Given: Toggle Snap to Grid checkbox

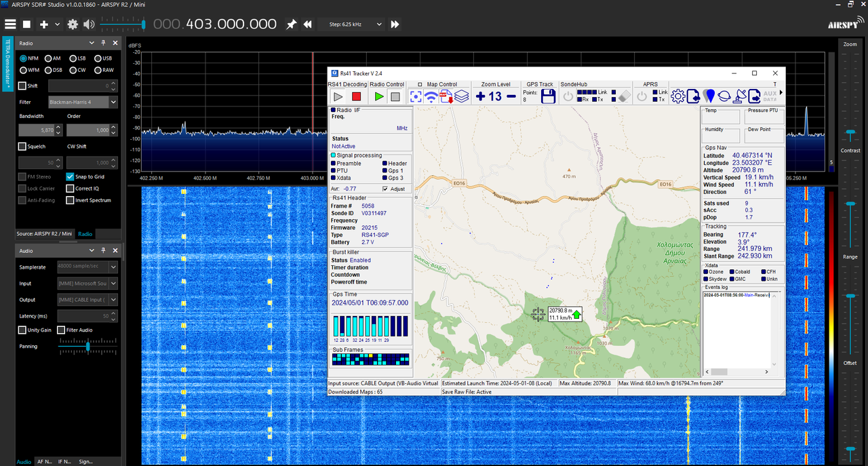Looking at the screenshot, I should (x=70, y=176).
